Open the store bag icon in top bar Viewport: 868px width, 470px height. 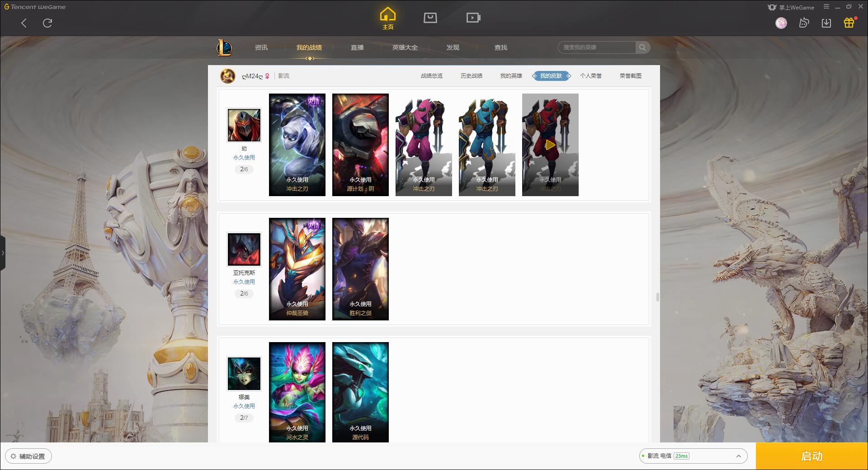[430, 18]
